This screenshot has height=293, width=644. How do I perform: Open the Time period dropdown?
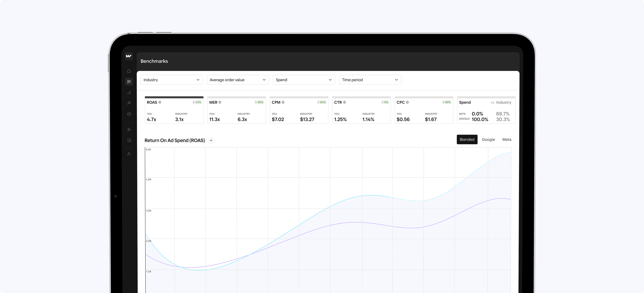pyautogui.click(x=370, y=80)
